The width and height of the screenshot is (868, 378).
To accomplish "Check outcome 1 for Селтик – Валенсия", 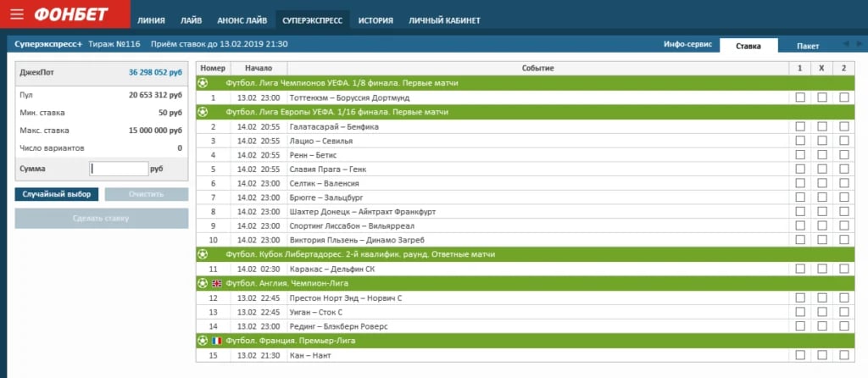I will click(800, 183).
